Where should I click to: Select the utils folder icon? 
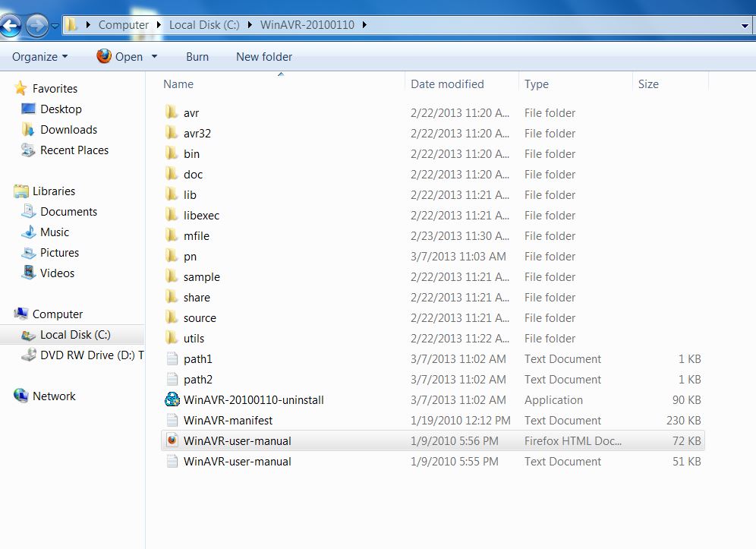tap(171, 338)
